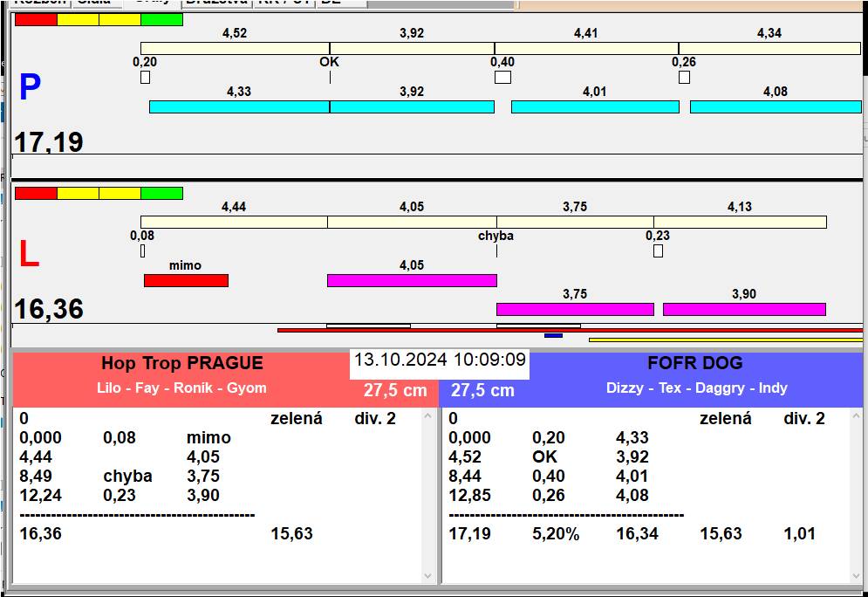Click 15,63 in Hop Trop results panel
Image resolution: width=868 pixels, height=597 pixels.
pyautogui.click(x=291, y=533)
